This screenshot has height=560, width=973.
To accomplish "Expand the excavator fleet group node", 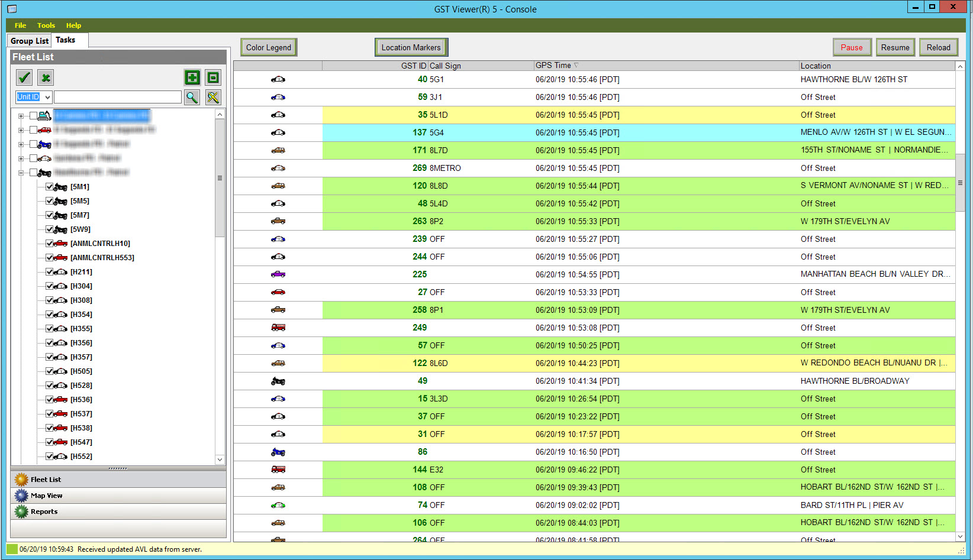I will [21, 116].
